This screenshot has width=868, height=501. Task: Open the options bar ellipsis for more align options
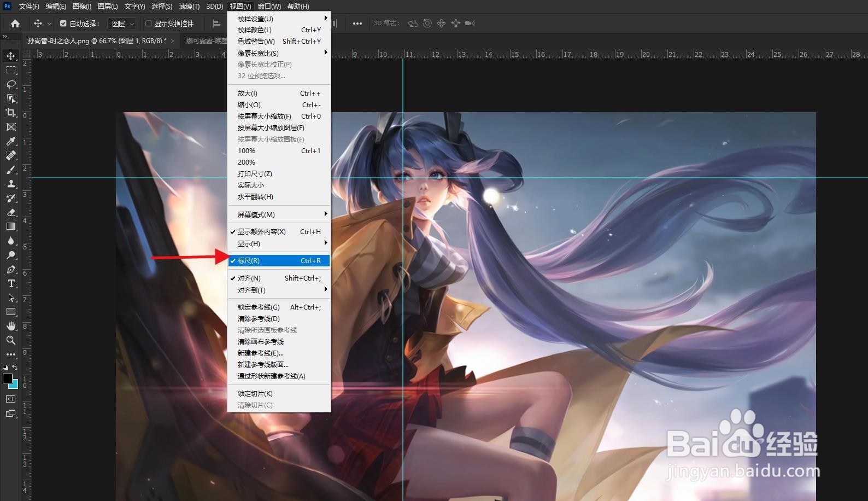tap(357, 24)
